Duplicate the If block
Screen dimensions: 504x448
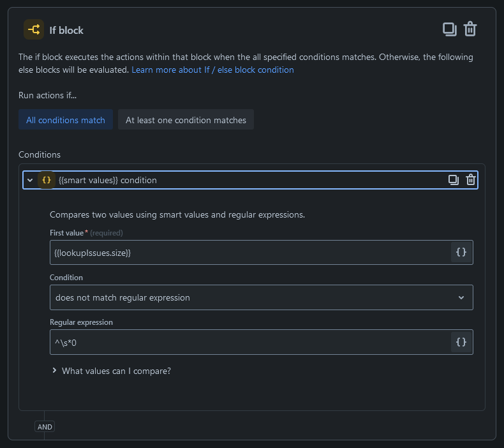pos(450,29)
